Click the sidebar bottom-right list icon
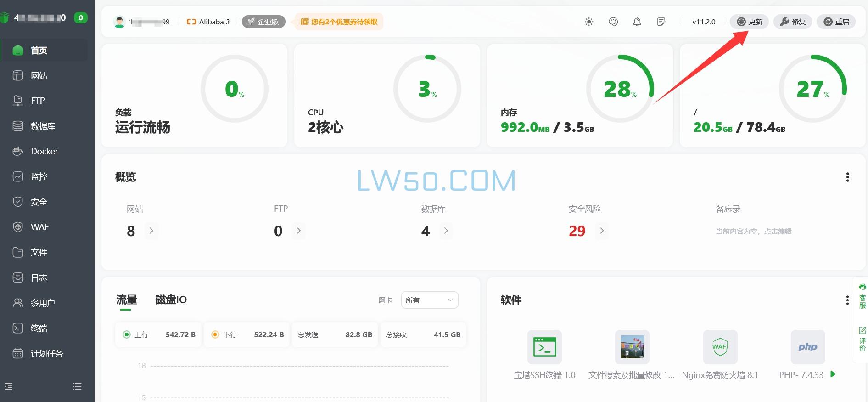Viewport: 868px width, 402px height. coord(77,386)
